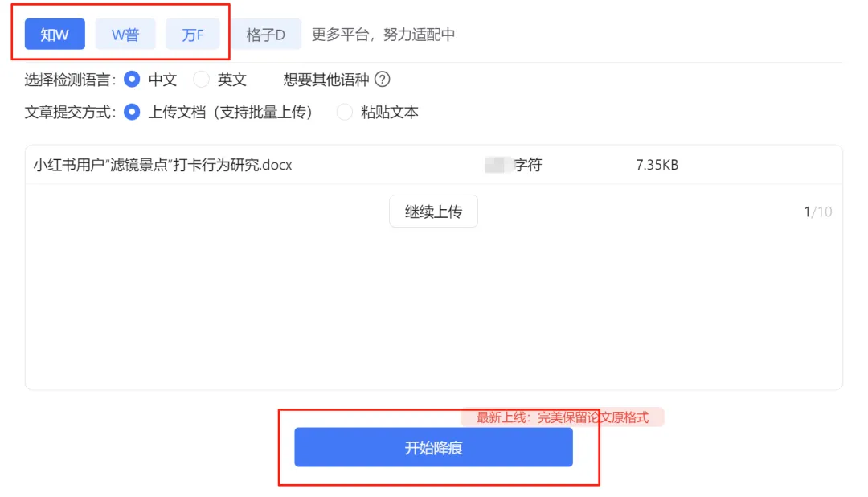Choose the 英文 language radio button
This screenshot has width=868, height=497.
pyautogui.click(x=202, y=80)
